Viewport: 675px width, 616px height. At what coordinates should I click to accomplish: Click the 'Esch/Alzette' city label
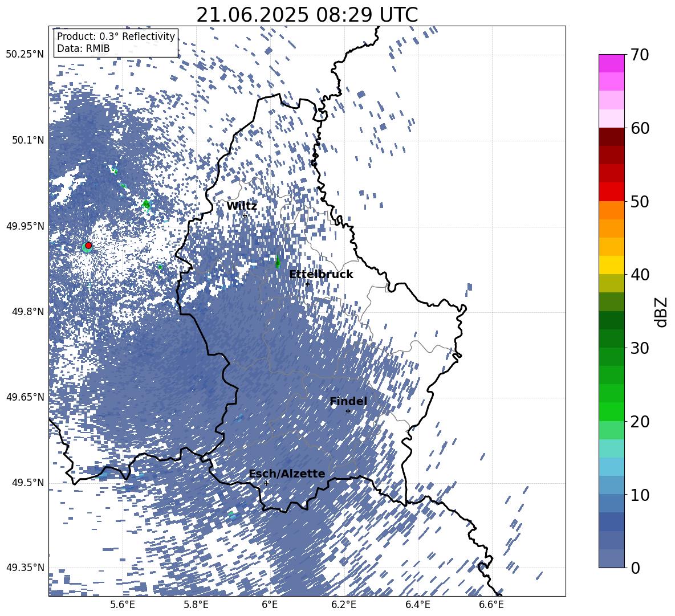[x=287, y=474]
